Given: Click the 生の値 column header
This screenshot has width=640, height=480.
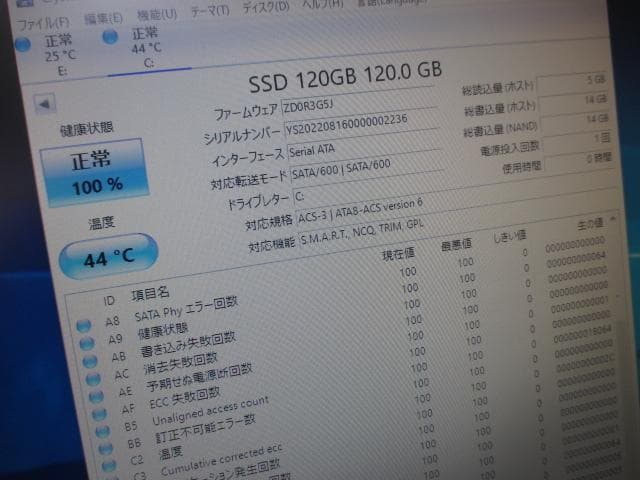Looking at the screenshot, I should tap(590, 224).
